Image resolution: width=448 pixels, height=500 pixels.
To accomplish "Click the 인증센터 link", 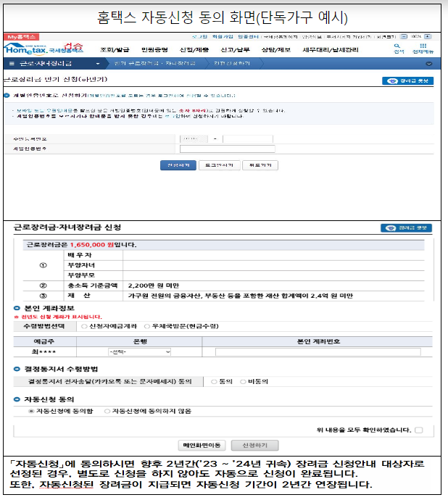I will click(248, 37).
